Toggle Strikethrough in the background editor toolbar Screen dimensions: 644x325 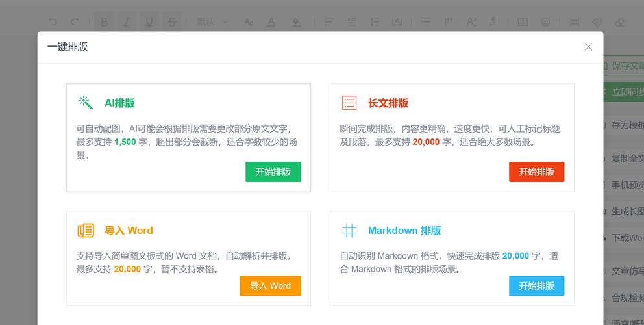[171, 22]
